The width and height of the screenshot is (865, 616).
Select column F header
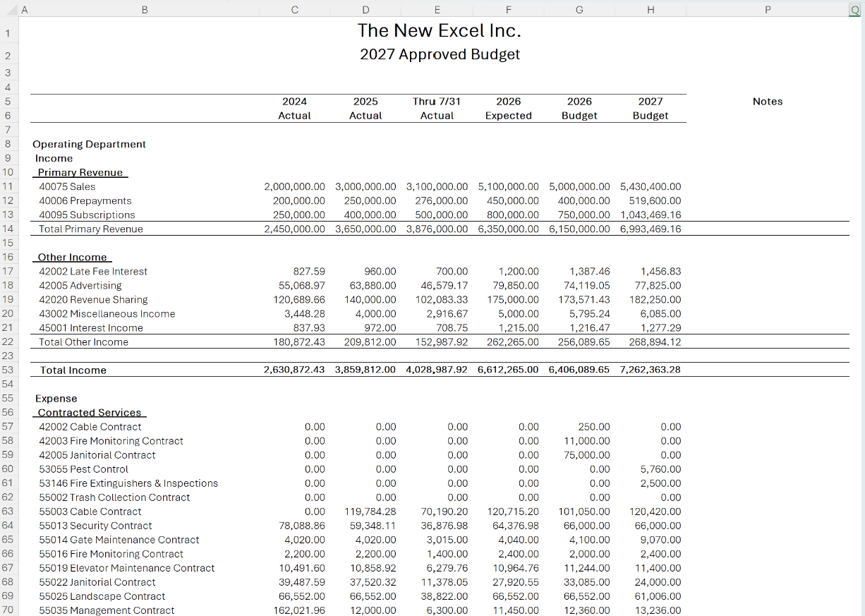pos(508,9)
